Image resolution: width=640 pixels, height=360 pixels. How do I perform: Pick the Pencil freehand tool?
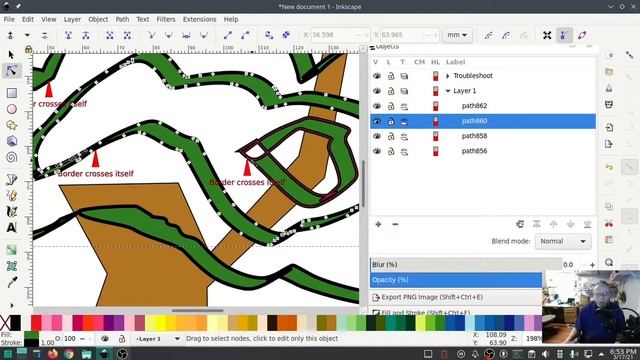pyautogui.click(x=11, y=196)
